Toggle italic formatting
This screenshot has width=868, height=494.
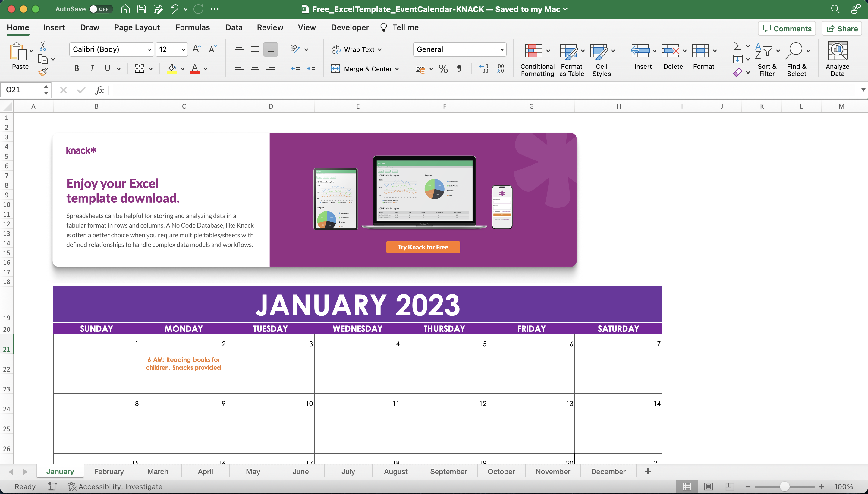tap(92, 68)
